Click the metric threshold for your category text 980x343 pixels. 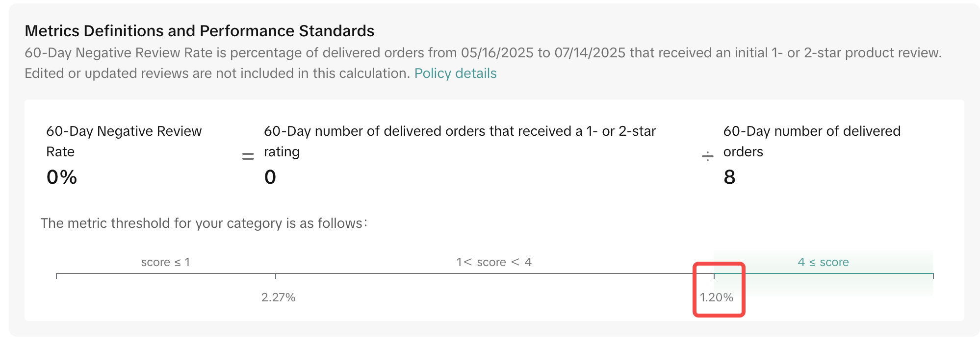click(x=204, y=223)
